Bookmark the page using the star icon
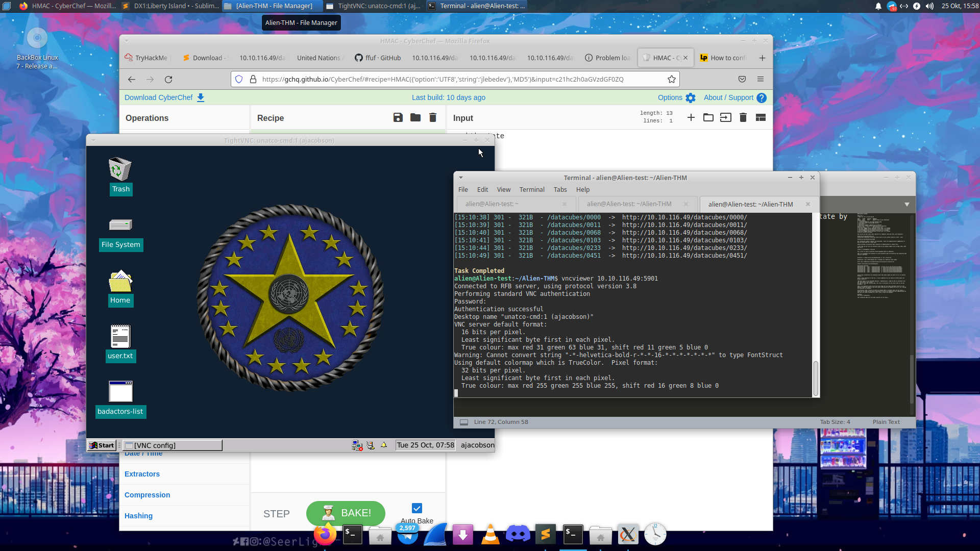This screenshot has width=980, height=551. pyautogui.click(x=672, y=79)
